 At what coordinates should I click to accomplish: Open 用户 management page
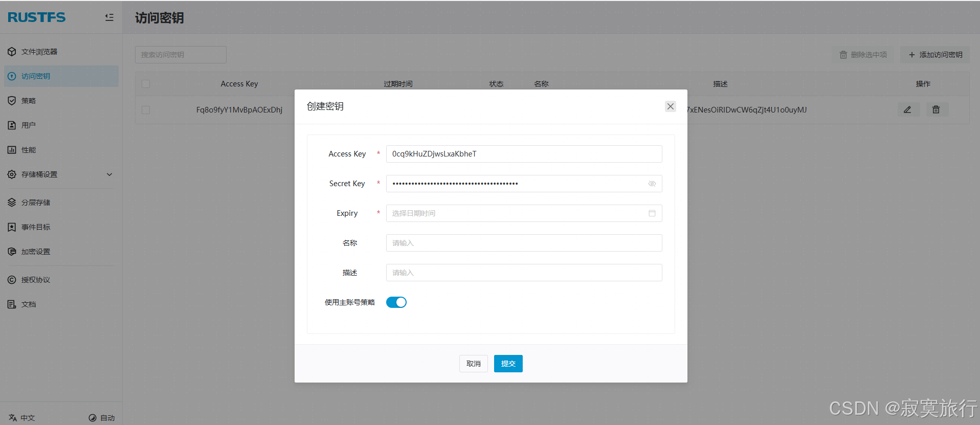[61, 125]
